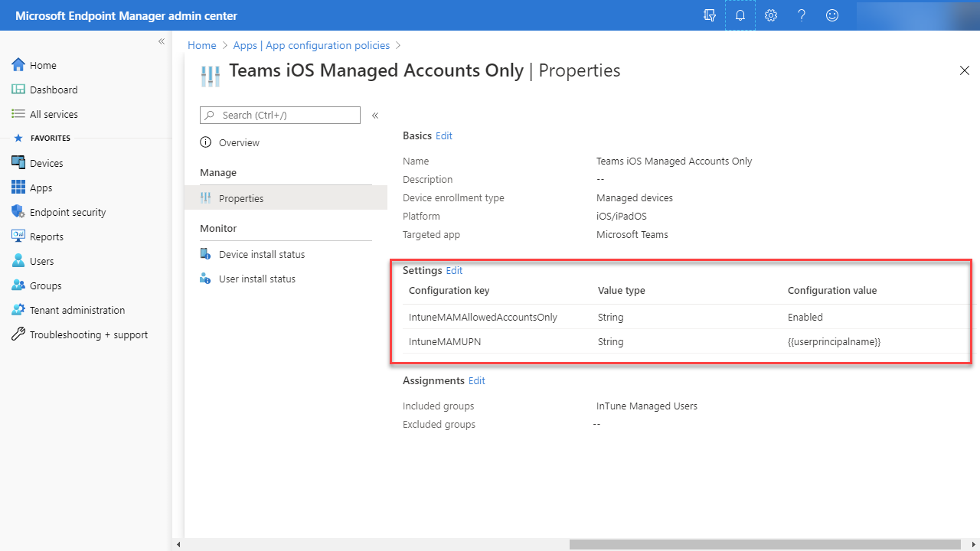Select the Enabled configuration value
This screenshot has width=980, height=551.
[x=805, y=317]
